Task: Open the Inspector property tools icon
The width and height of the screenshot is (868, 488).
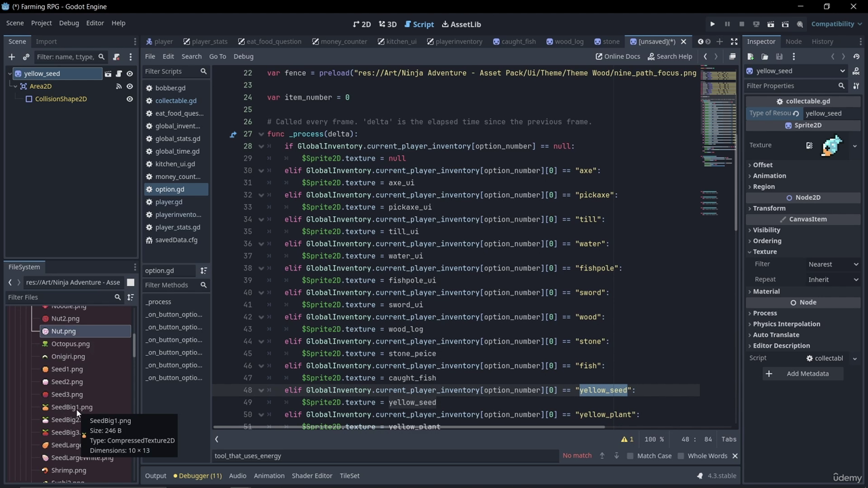Action: [856, 86]
